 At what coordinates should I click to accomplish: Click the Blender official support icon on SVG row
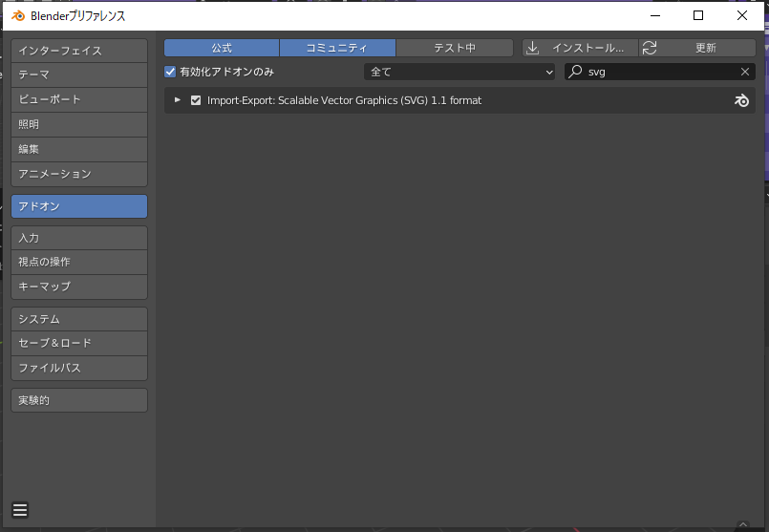click(x=741, y=100)
